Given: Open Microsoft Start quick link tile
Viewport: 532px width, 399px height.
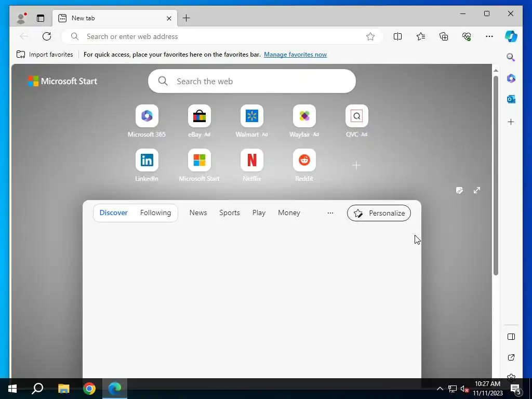Looking at the screenshot, I should tap(199, 165).
